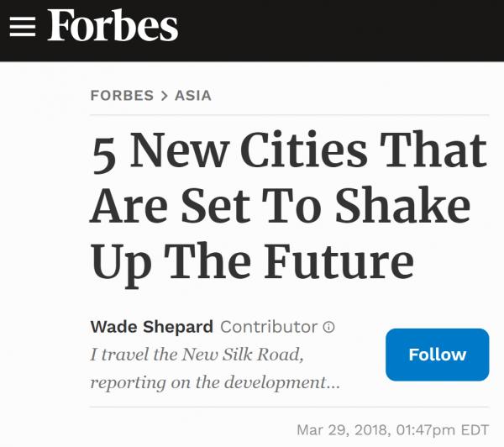This screenshot has width=504, height=447.
Task: Click the "I travel the New Silk Road" bio line
Action: (x=197, y=354)
